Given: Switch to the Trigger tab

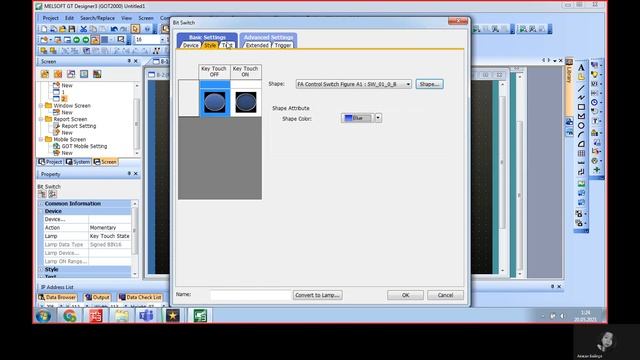Looking at the screenshot, I should pos(282,45).
